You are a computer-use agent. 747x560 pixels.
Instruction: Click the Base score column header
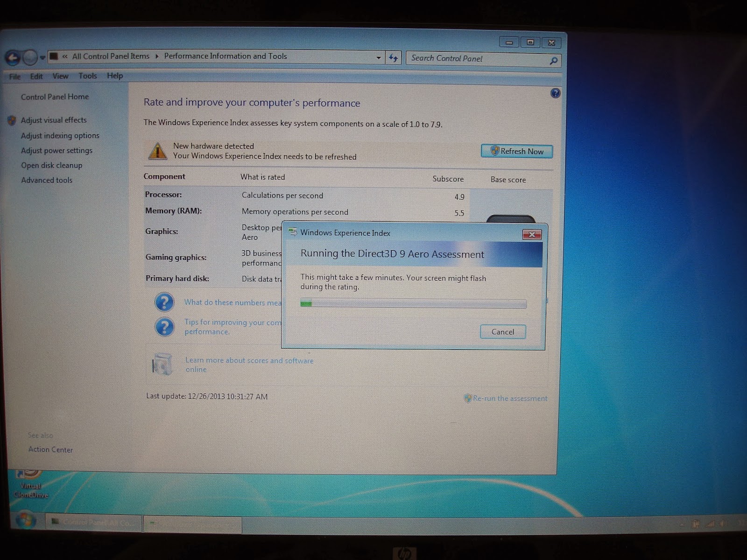pyautogui.click(x=508, y=180)
